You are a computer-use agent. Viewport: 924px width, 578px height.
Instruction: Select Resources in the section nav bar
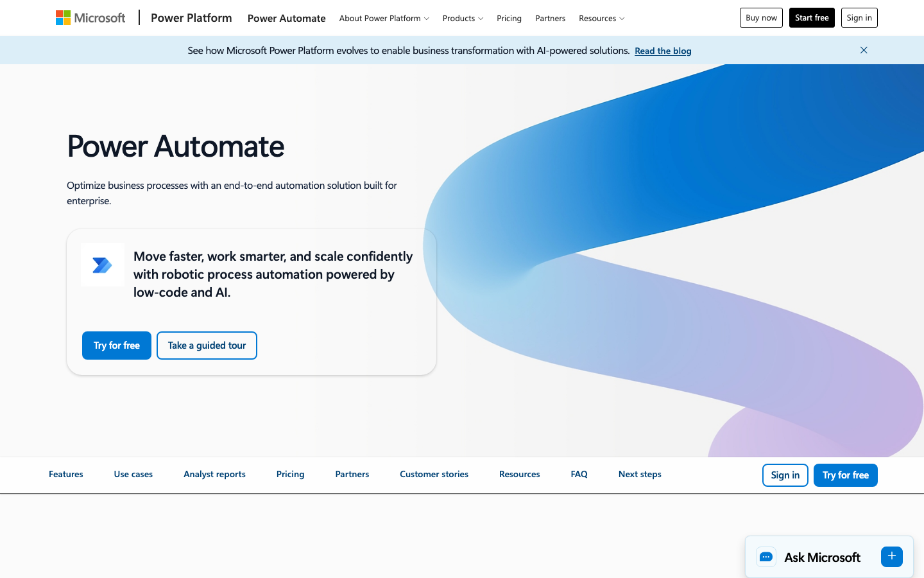520,474
